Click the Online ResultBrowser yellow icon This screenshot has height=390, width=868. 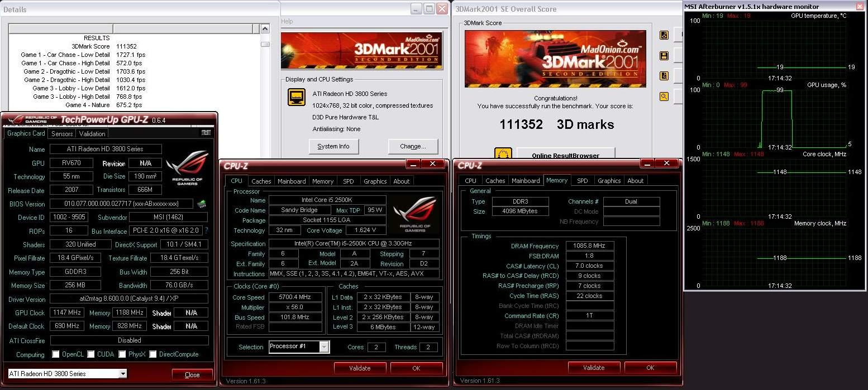click(503, 155)
